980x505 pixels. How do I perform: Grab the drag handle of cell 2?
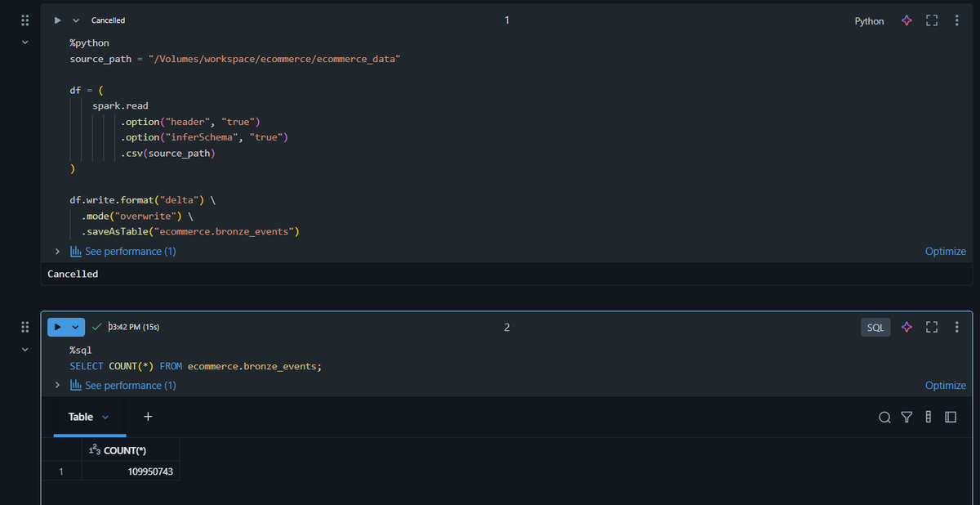click(24, 327)
